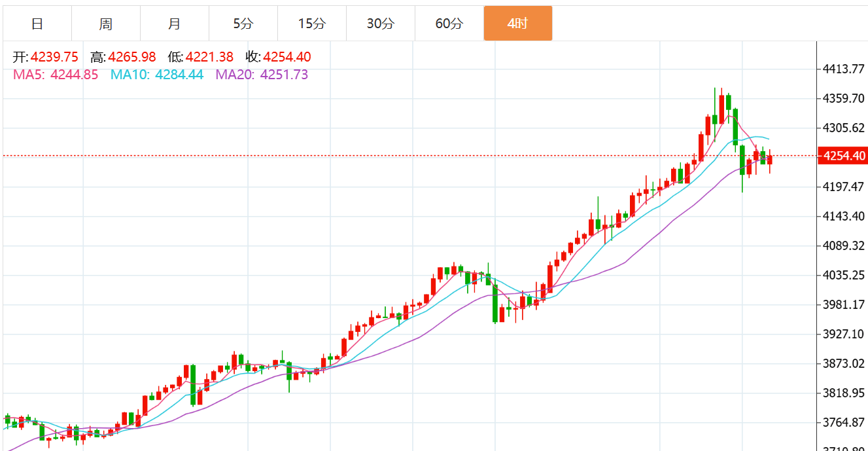Choose the 30分 interval tab

(x=380, y=24)
